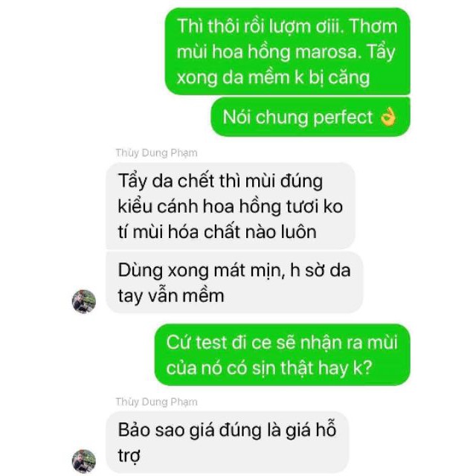Select the "Bảo sao giá đúng" message bubble

pos(228,442)
